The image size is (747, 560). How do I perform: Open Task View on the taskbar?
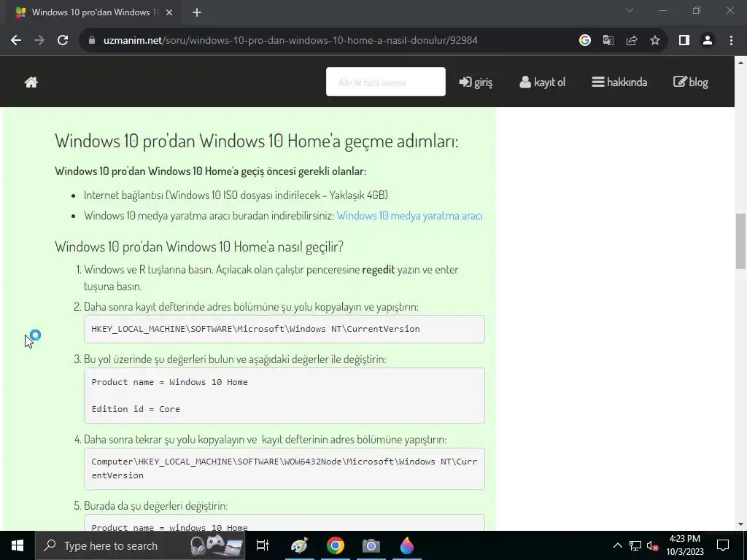pos(263,545)
